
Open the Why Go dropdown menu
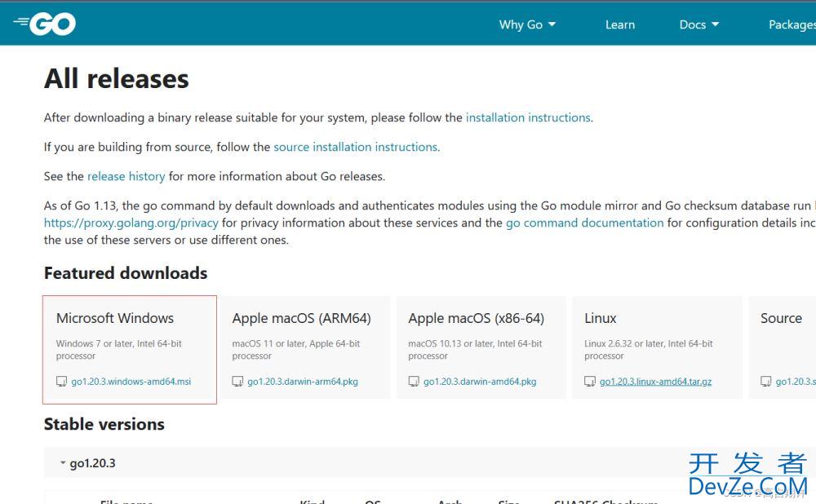point(527,24)
